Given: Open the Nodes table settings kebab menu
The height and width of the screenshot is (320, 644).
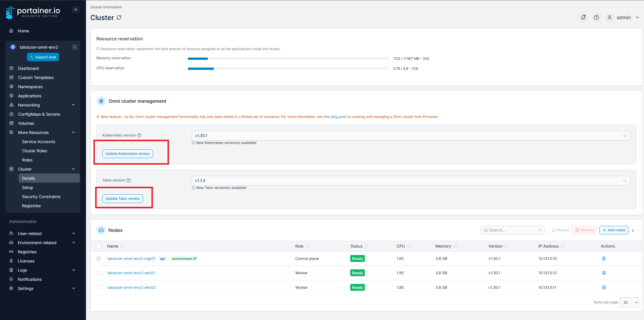Looking at the screenshot, I should coord(633,230).
